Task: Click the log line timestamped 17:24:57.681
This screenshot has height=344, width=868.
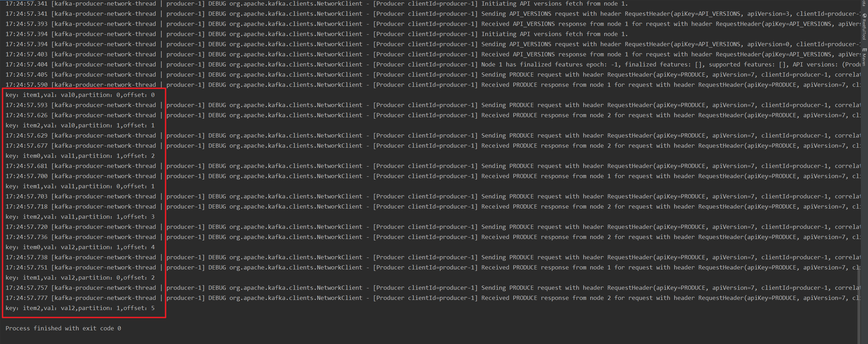Action: [x=433, y=166]
